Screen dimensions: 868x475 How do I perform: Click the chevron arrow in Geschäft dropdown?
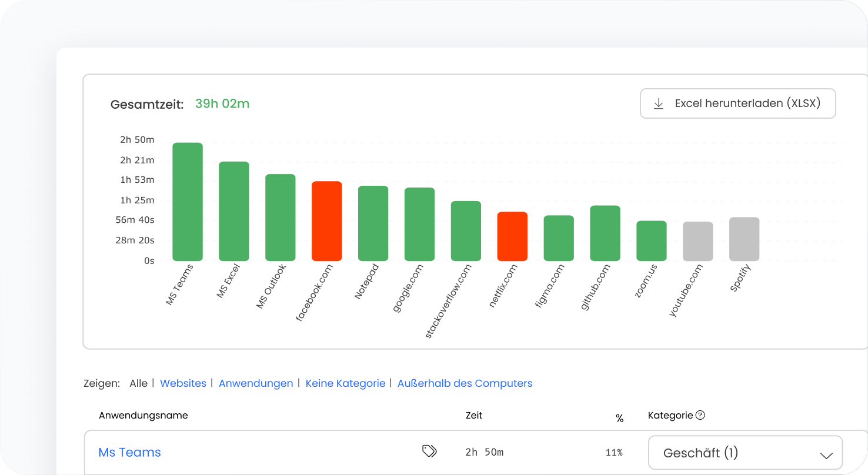point(826,455)
